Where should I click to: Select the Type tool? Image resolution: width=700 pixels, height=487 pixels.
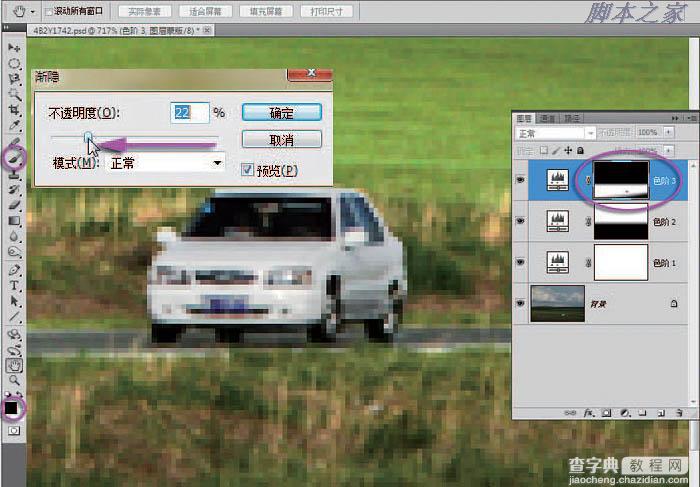click(14, 285)
